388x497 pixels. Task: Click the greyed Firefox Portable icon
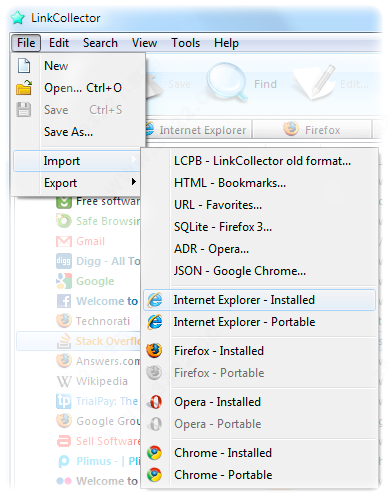(x=154, y=373)
